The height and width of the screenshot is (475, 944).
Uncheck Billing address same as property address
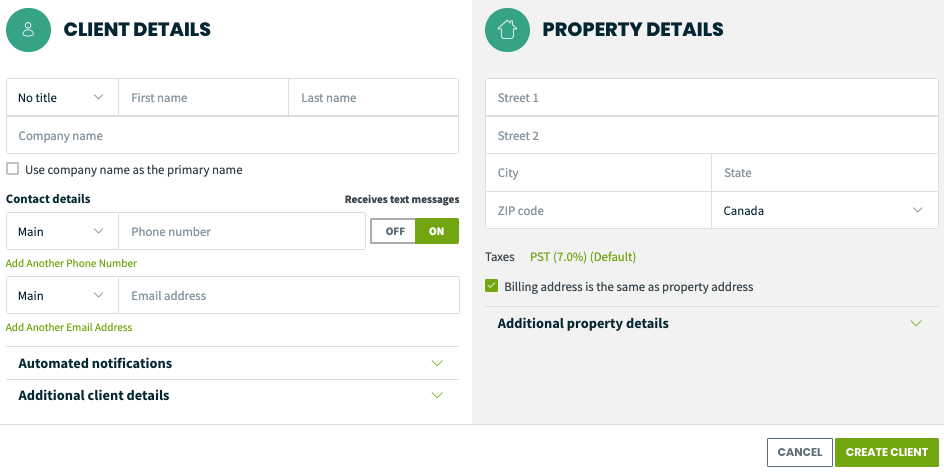click(x=491, y=286)
